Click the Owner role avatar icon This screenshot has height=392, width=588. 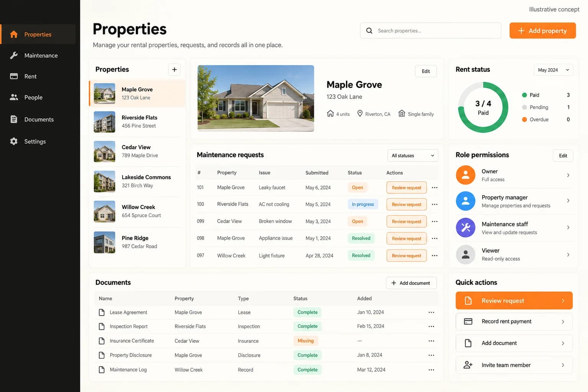coord(465,175)
